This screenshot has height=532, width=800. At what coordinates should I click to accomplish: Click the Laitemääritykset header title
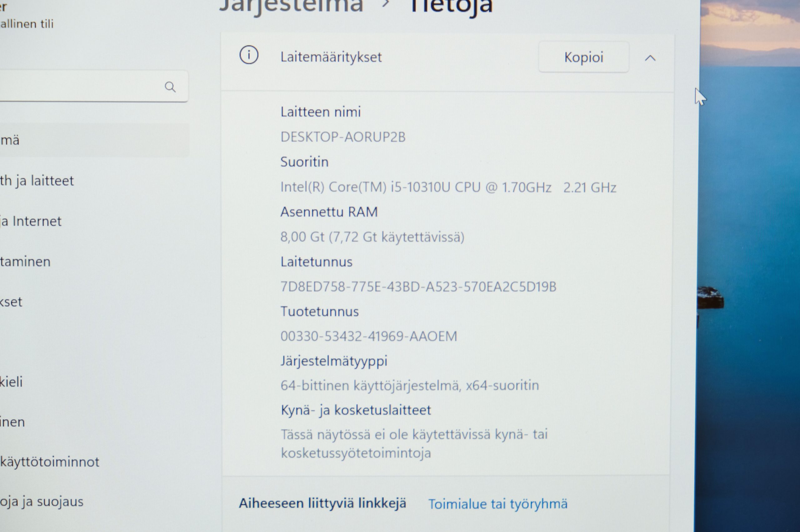tap(331, 57)
